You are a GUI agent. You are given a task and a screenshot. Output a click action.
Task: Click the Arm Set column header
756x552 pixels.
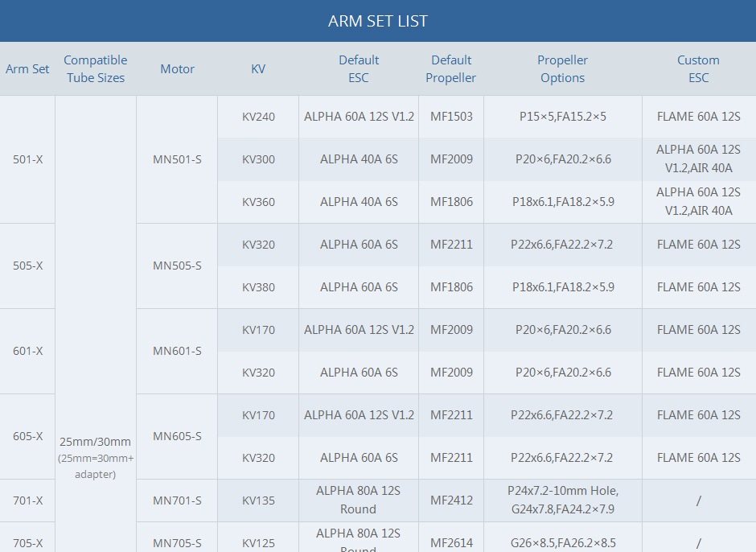coord(27,69)
